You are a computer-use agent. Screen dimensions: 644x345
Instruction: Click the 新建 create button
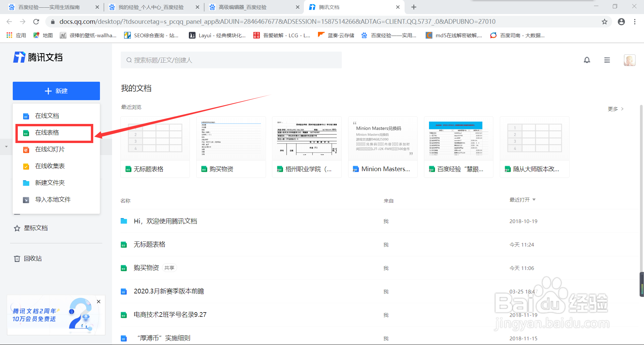56,91
